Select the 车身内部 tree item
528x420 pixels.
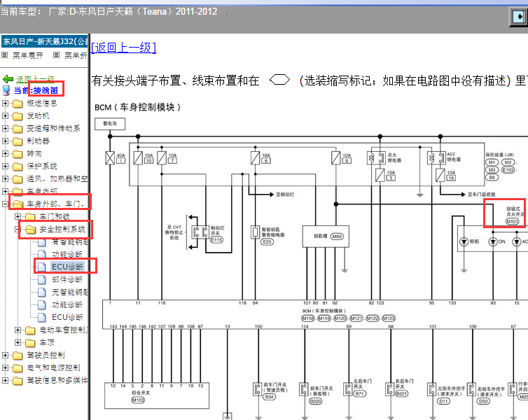coord(42,191)
